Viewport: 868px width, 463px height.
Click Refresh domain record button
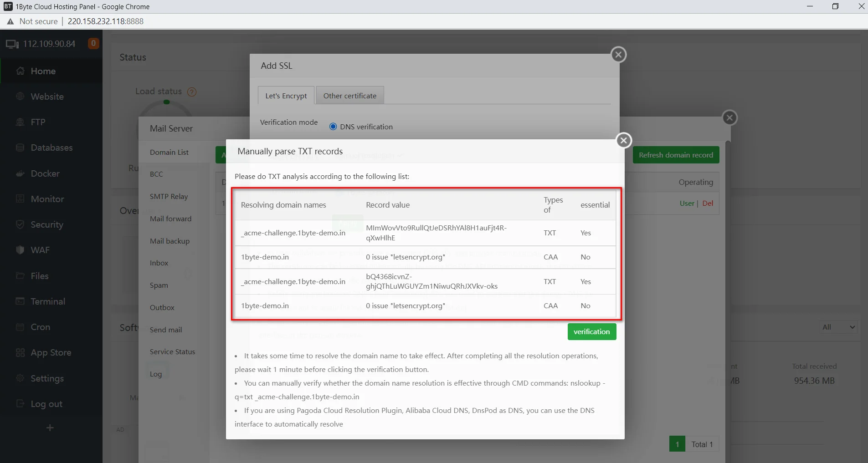(x=676, y=155)
